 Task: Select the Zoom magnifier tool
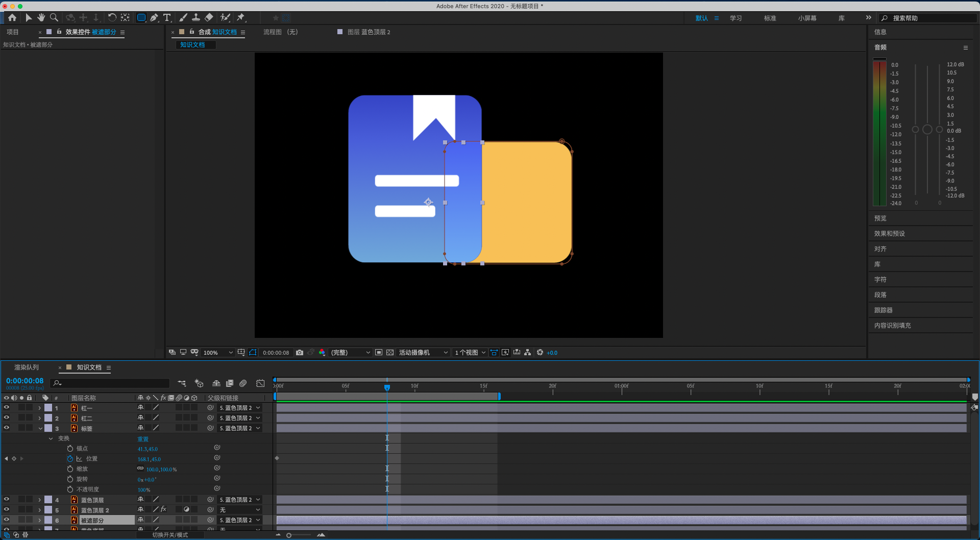(54, 18)
